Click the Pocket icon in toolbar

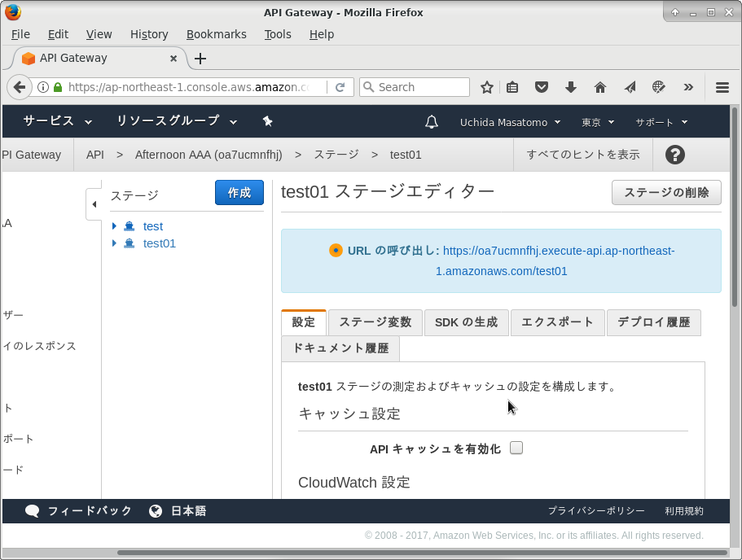click(542, 87)
